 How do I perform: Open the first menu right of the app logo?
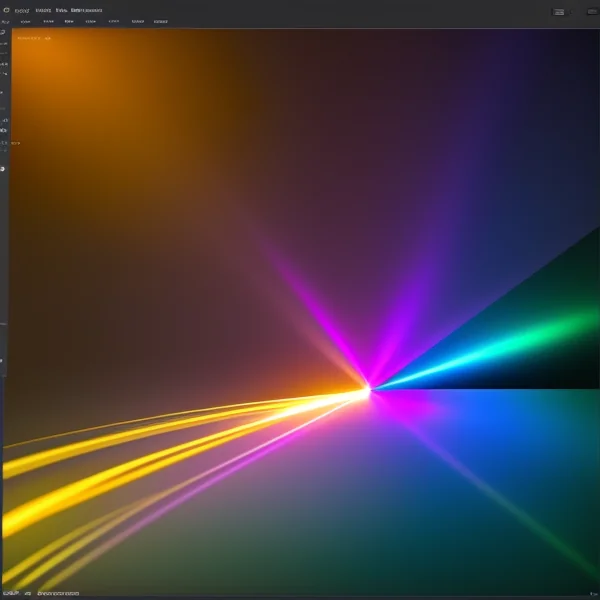[x=22, y=11]
